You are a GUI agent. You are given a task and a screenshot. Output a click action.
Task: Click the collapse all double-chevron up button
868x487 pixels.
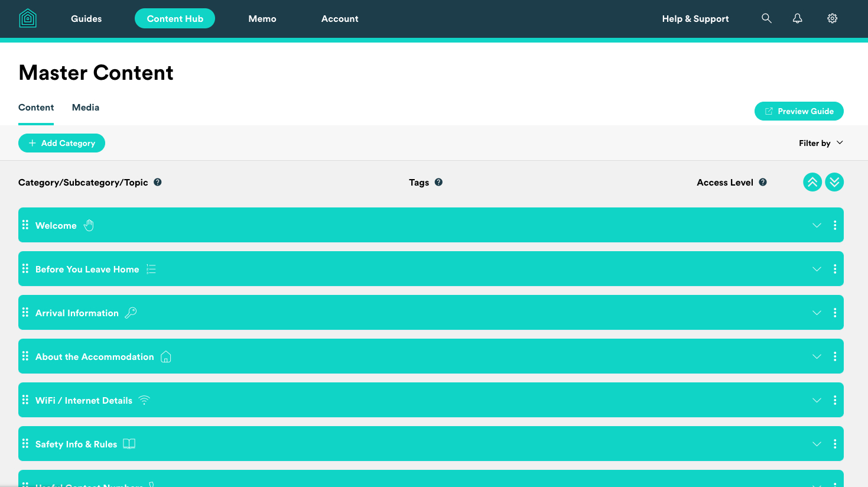812,182
